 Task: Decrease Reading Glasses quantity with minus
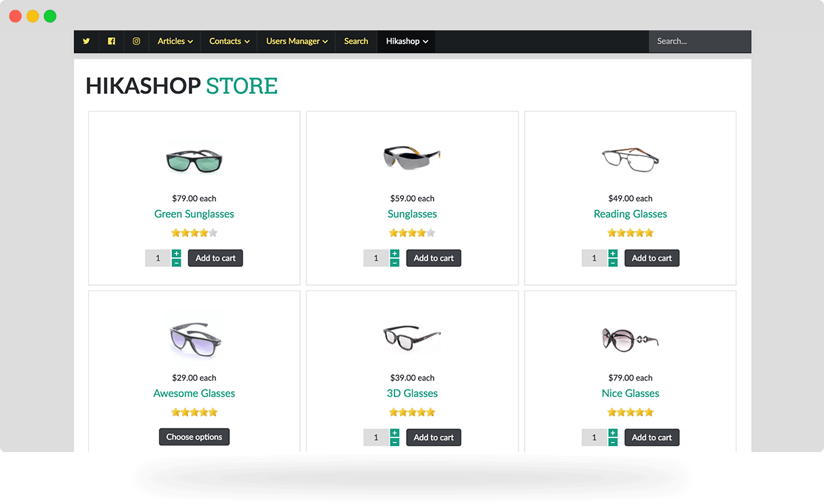tap(613, 263)
